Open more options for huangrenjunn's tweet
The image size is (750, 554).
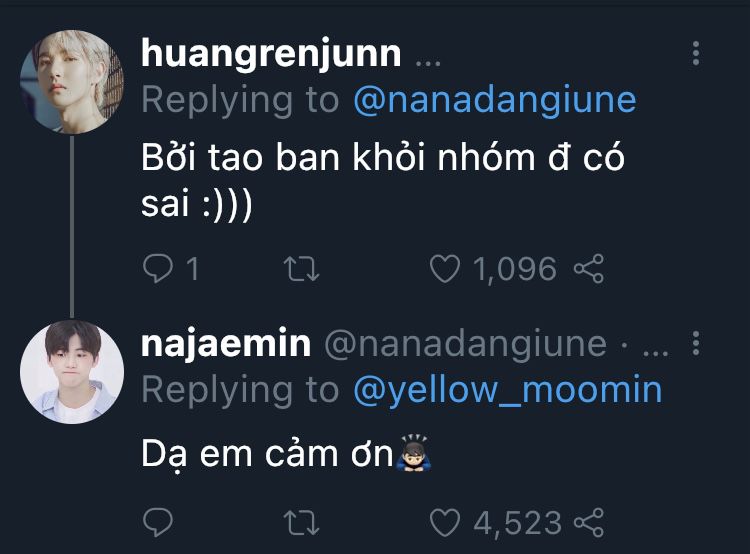[x=697, y=53]
